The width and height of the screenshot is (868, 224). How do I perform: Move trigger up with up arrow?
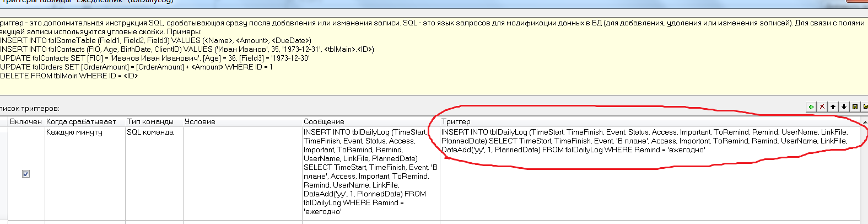pos(833,106)
